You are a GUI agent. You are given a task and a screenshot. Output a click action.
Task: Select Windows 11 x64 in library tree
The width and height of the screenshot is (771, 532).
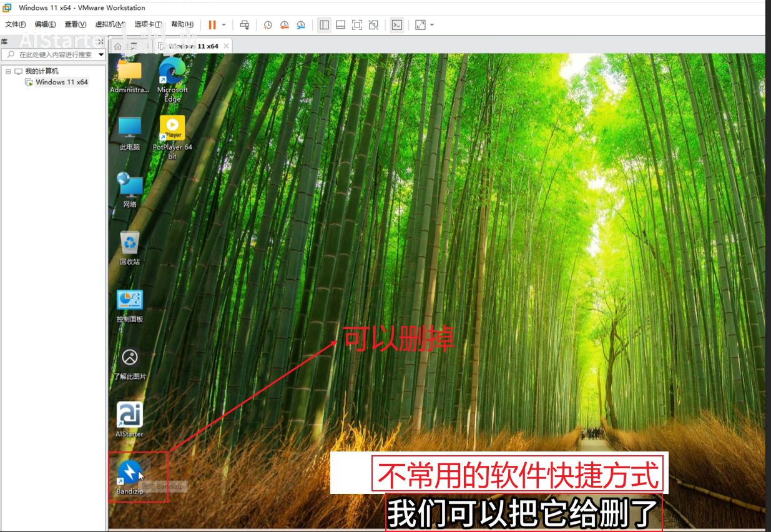(61, 82)
